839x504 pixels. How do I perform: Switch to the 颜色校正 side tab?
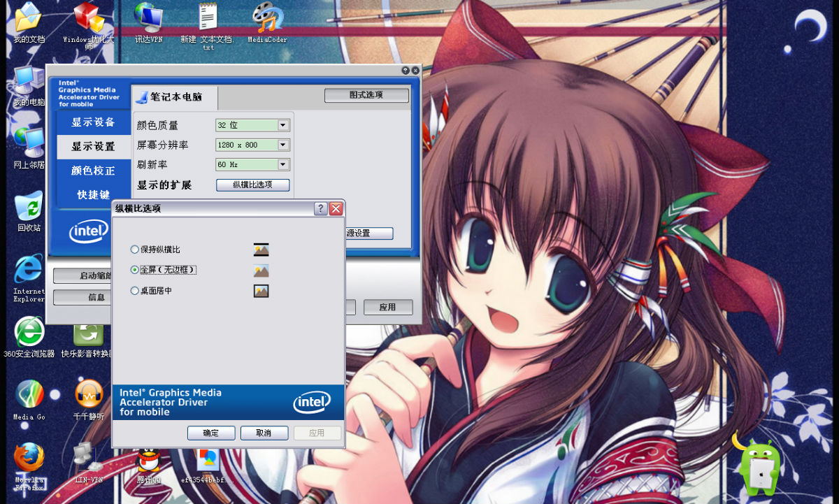click(93, 171)
